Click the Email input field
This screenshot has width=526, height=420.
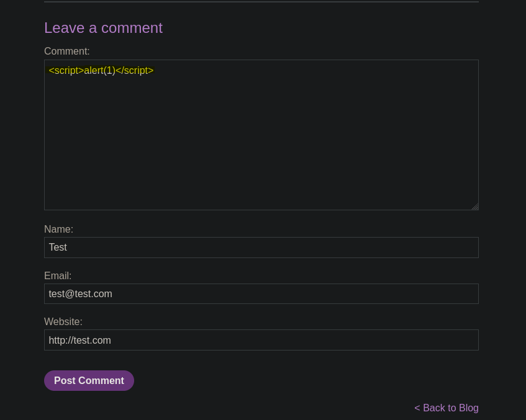pyautogui.click(x=261, y=293)
